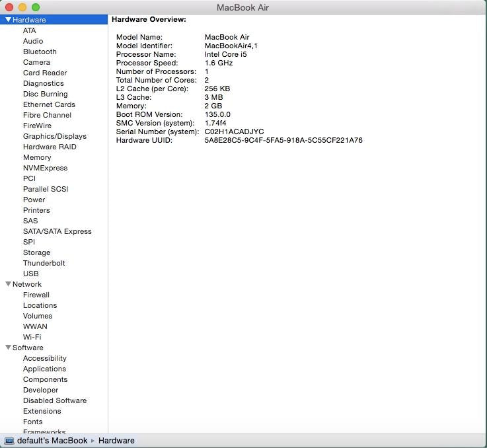
Task: Open the Graphics/Displays hardware entry
Action: point(54,136)
